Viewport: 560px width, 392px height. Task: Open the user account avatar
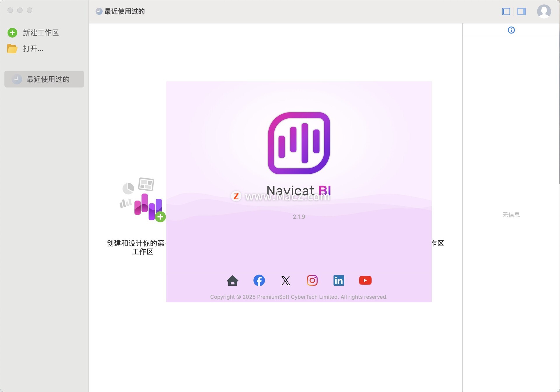(544, 11)
